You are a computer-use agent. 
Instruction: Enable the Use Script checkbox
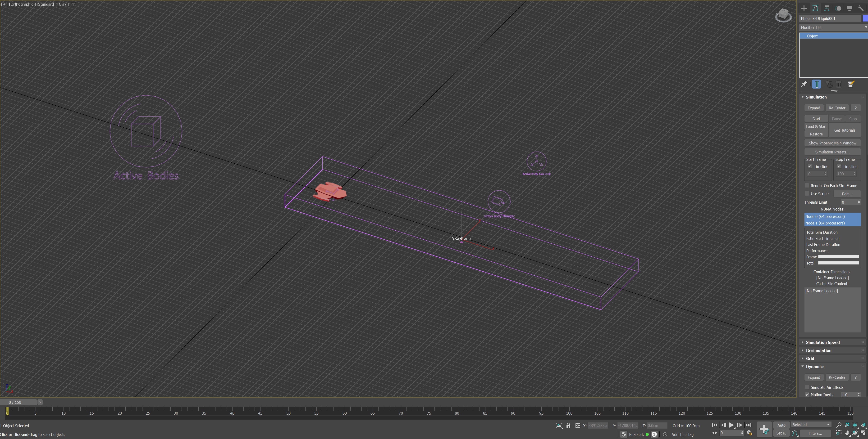(x=807, y=194)
